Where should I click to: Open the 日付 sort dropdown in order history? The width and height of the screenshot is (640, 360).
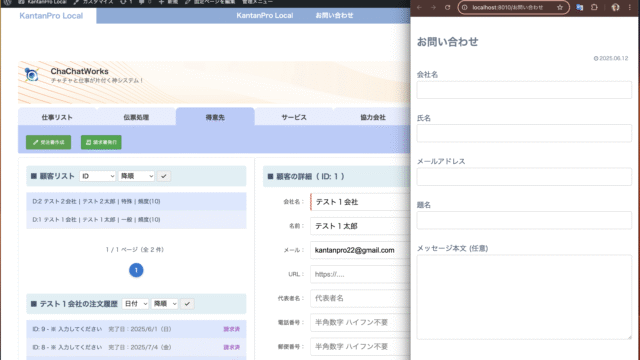135,304
